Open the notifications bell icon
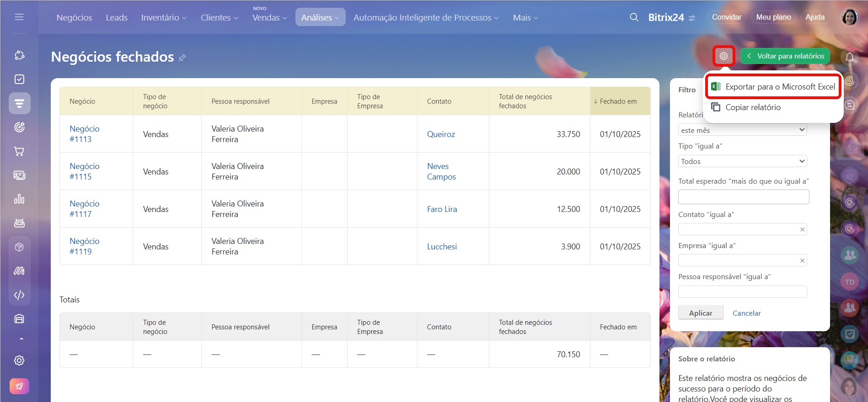This screenshot has width=868, height=402. [850, 57]
